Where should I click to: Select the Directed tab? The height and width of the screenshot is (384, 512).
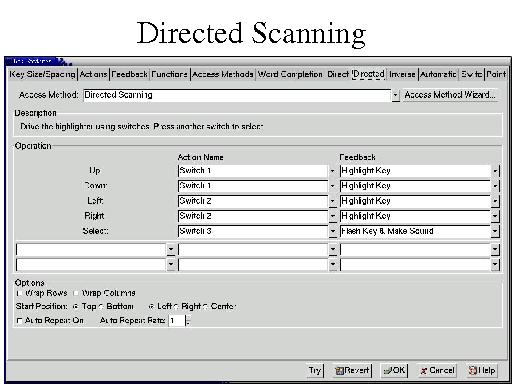[x=368, y=74]
